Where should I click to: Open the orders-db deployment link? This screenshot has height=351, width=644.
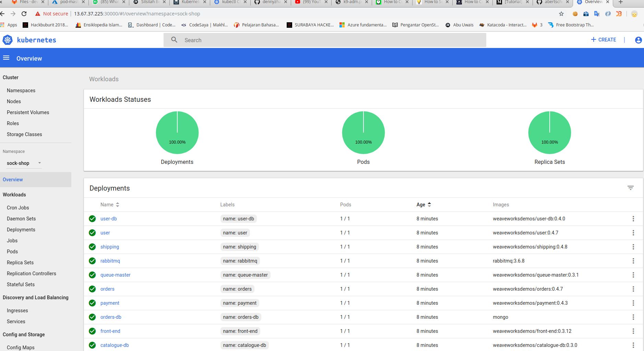click(111, 317)
